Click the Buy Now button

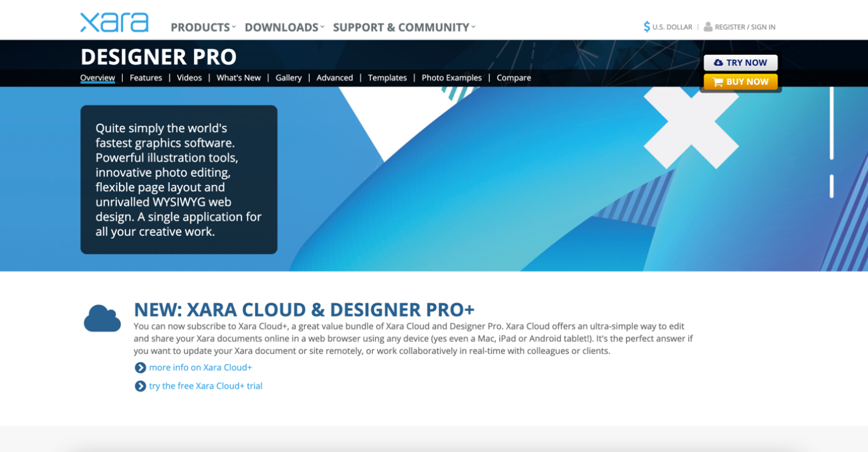tap(740, 82)
